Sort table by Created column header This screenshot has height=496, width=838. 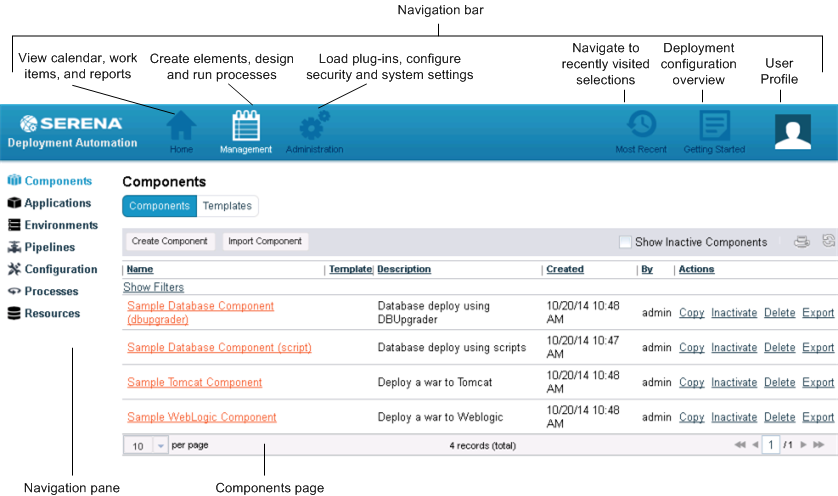coord(565,269)
